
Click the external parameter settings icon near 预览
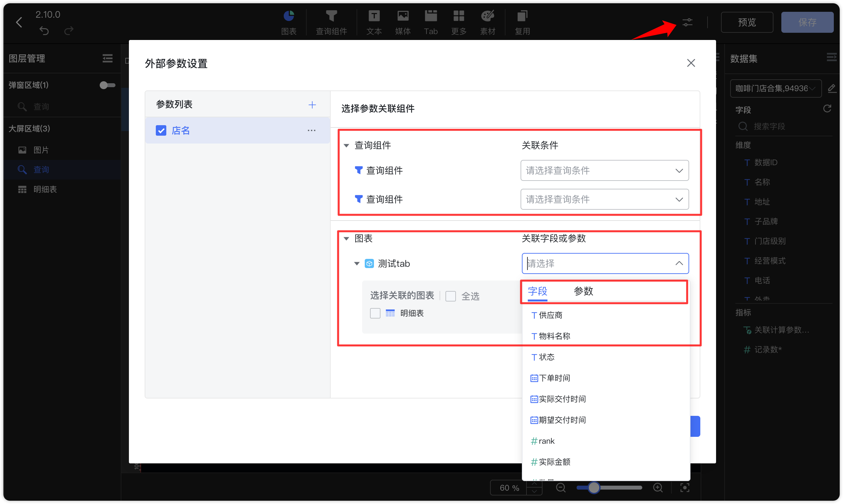(688, 22)
